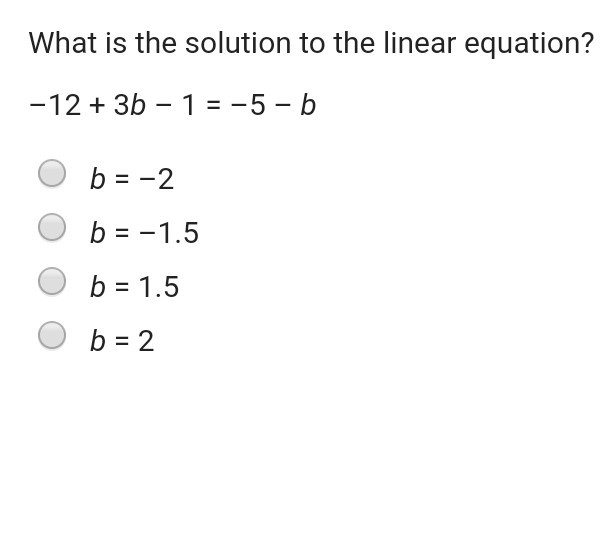Click the question text about the linear equation

point(310,44)
